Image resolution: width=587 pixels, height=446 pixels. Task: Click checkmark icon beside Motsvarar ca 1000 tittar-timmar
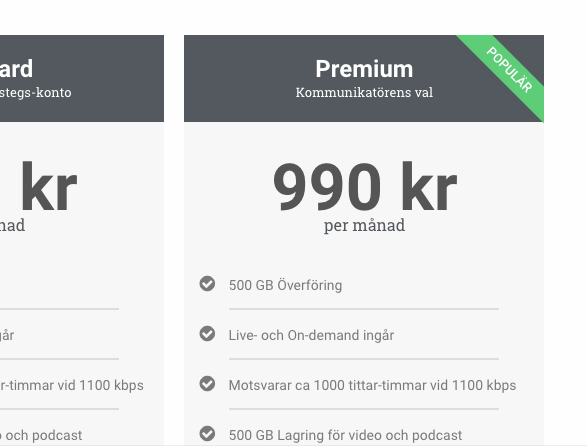207,384
